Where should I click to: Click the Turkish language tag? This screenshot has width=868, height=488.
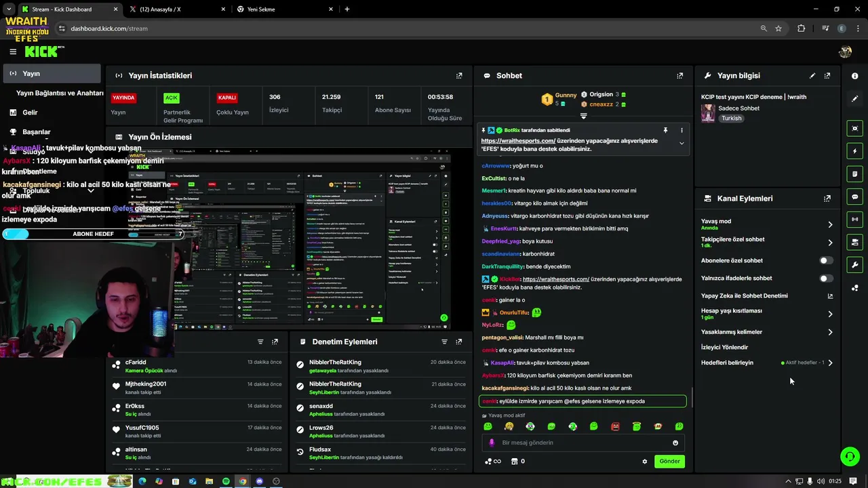click(x=731, y=118)
